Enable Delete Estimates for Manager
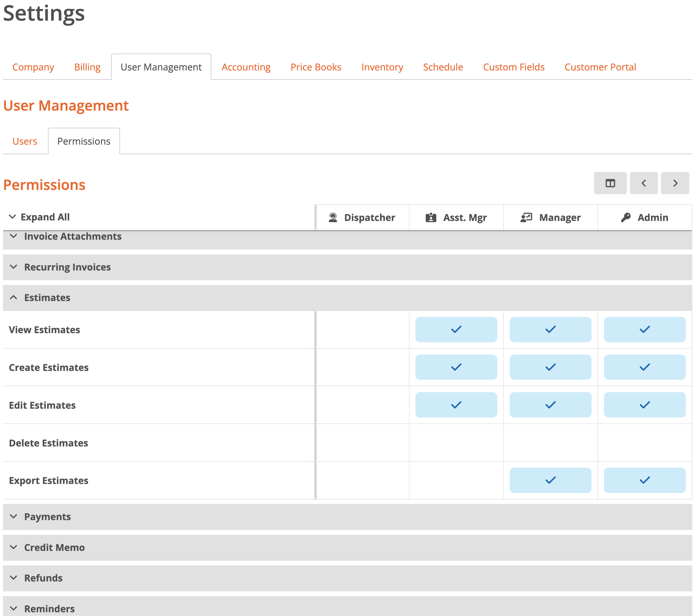The width and height of the screenshot is (699, 616). 551,443
